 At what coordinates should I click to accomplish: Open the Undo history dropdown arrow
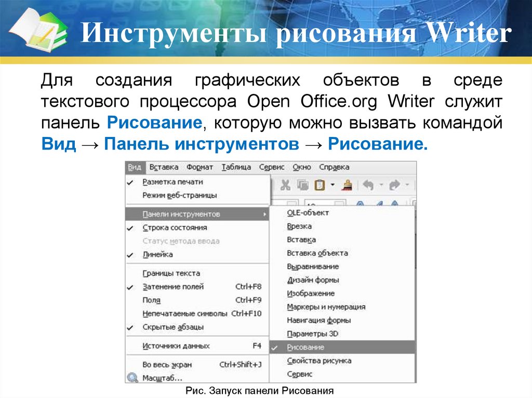click(380, 185)
